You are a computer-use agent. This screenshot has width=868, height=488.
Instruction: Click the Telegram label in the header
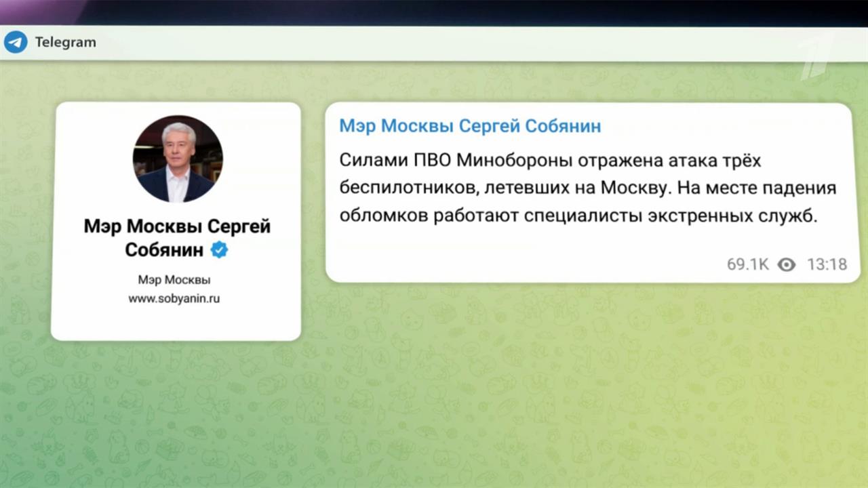(x=66, y=42)
